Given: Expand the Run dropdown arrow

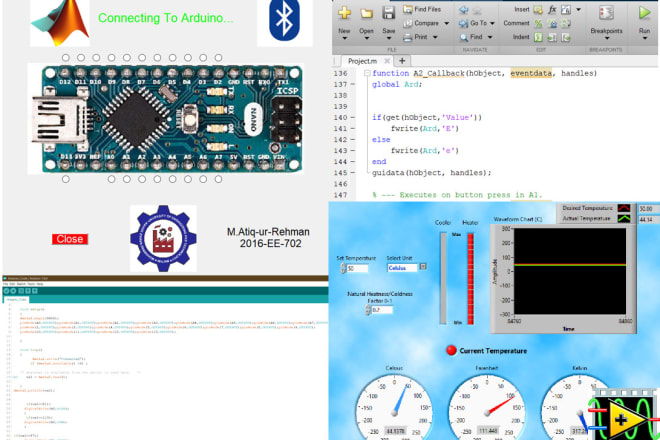Looking at the screenshot, I should pyautogui.click(x=644, y=39).
